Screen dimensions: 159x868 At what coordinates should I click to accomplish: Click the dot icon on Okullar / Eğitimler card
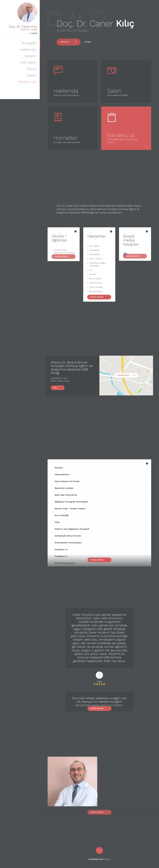point(75,232)
